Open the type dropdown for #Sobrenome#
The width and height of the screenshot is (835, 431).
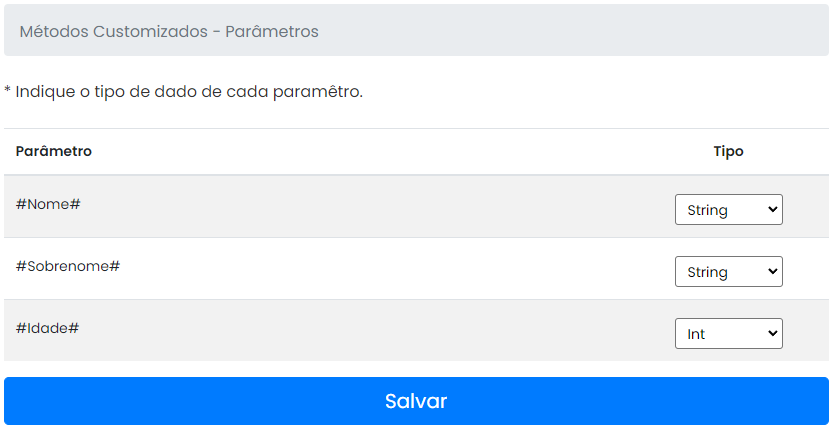[x=728, y=272]
